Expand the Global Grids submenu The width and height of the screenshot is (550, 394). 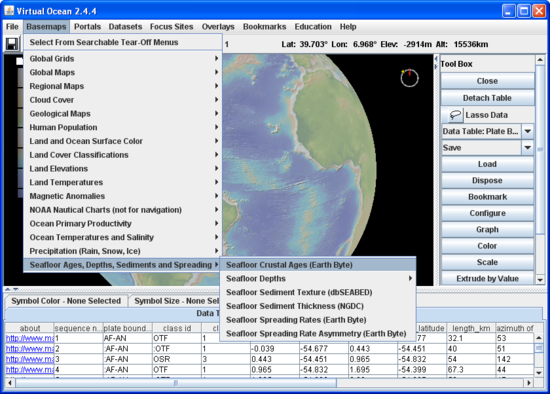(122, 59)
